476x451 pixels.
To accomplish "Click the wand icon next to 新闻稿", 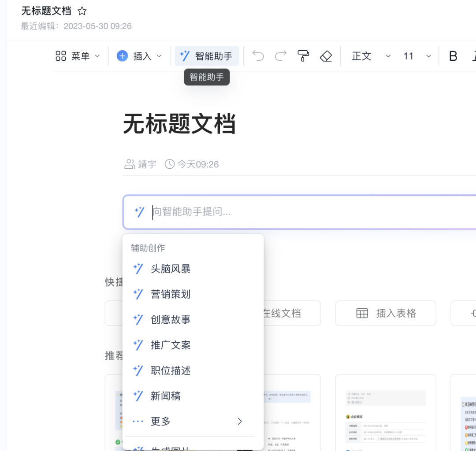I will (x=138, y=396).
